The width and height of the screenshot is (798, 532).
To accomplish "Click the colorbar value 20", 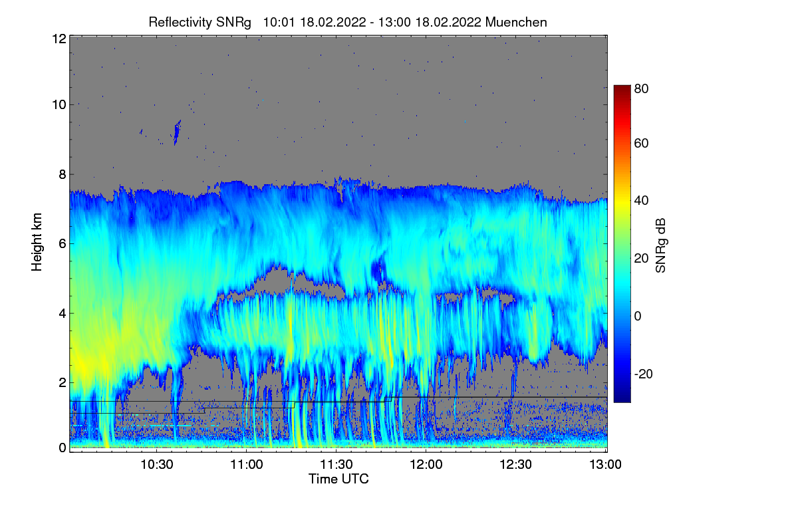I will [642, 258].
